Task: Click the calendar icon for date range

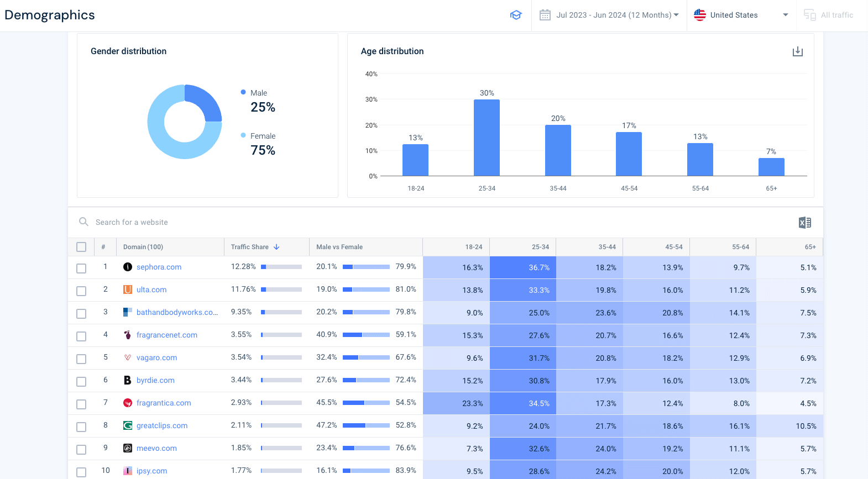Action: click(x=545, y=15)
